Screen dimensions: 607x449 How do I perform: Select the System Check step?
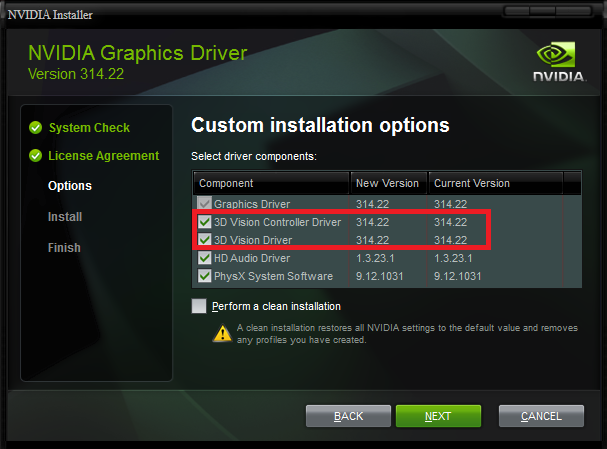click(x=89, y=128)
